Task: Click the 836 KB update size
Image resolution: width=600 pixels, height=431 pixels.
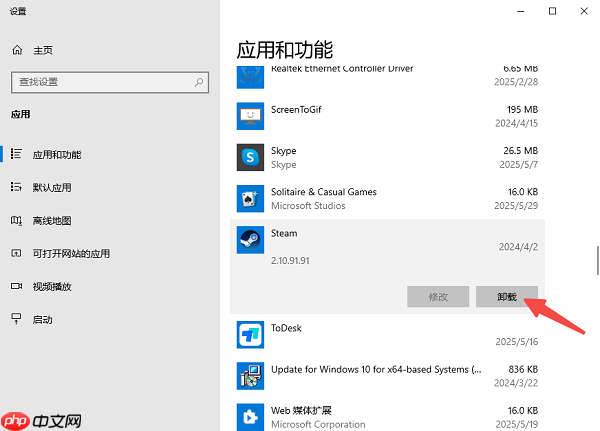Action: click(x=523, y=369)
